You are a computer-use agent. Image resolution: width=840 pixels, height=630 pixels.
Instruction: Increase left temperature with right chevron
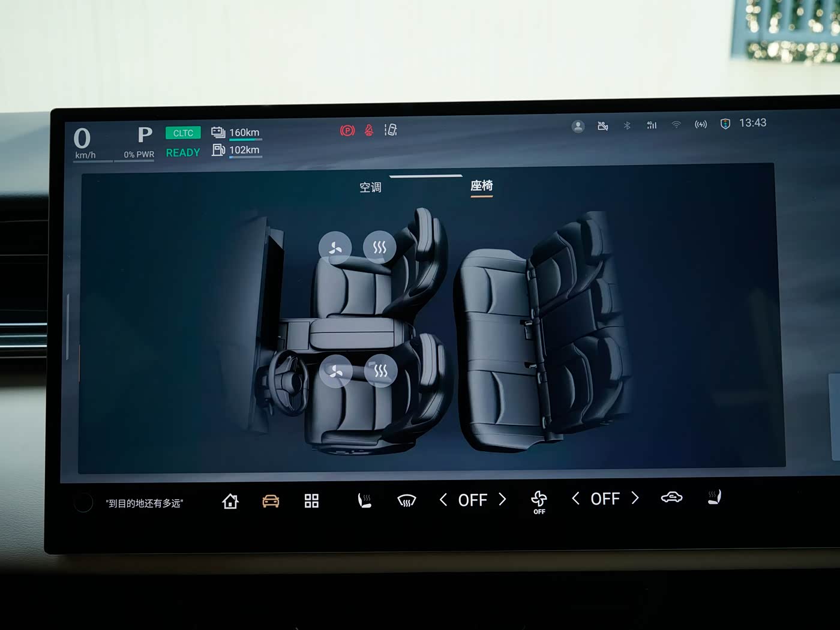(x=503, y=499)
